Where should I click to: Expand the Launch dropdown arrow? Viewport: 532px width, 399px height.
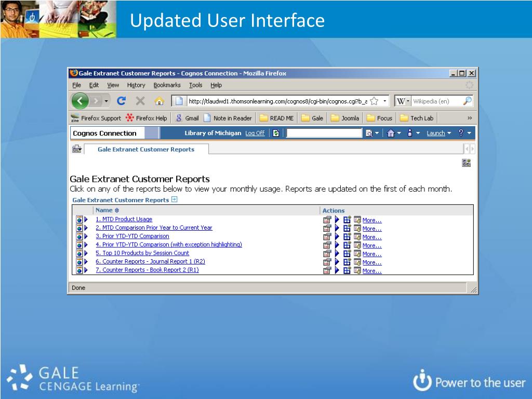449,133
